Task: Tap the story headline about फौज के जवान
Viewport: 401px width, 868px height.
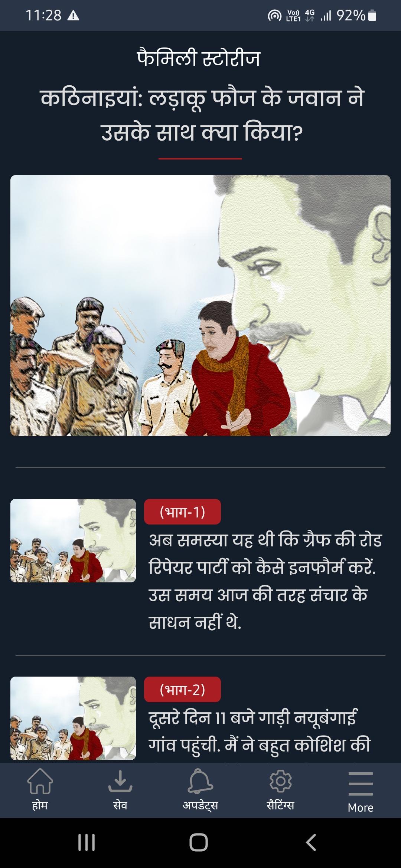Action: 202,115
